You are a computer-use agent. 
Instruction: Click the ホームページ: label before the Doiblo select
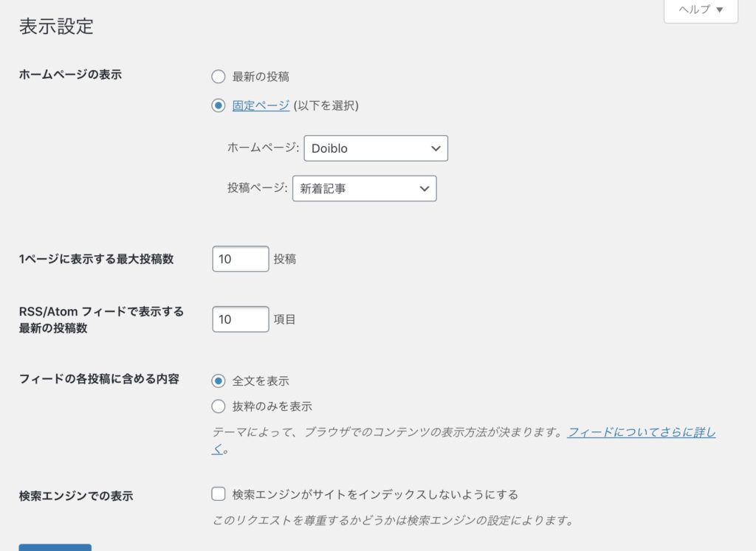point(263,148)
